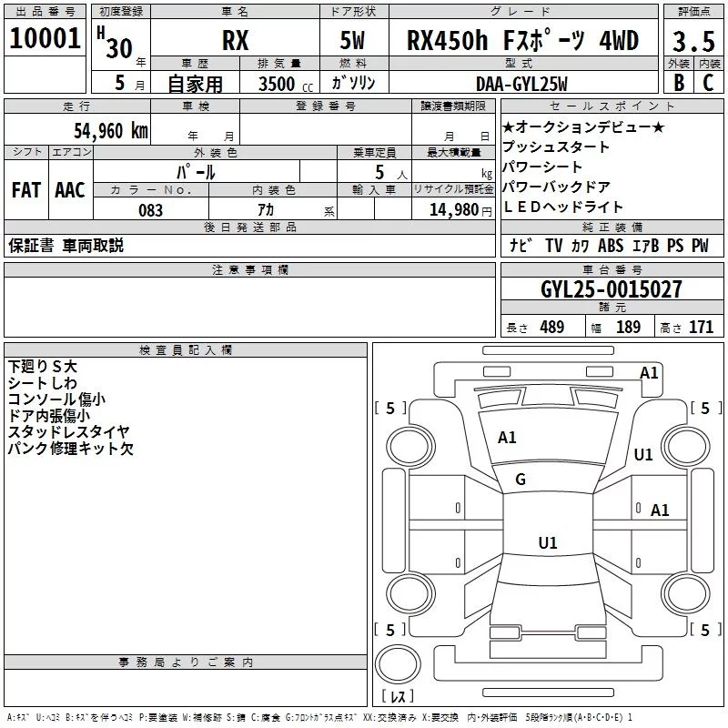Select the セールスポイント section header
This screenshot has width=728, height=728.
click(612, 106)
